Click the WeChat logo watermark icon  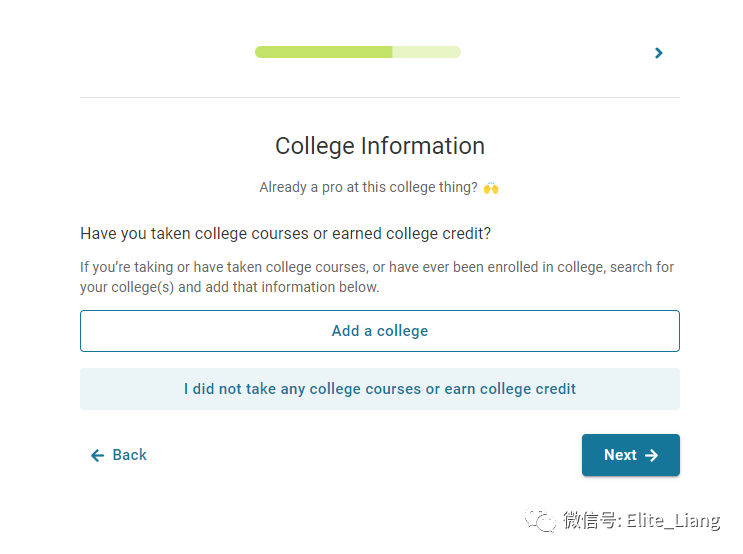coord(540,519)
